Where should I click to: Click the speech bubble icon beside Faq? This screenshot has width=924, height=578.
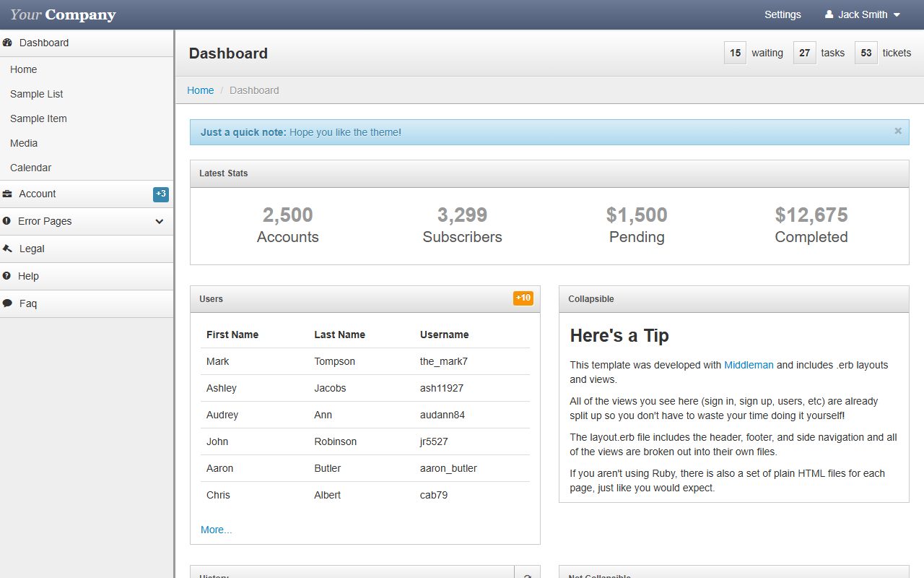7,303
